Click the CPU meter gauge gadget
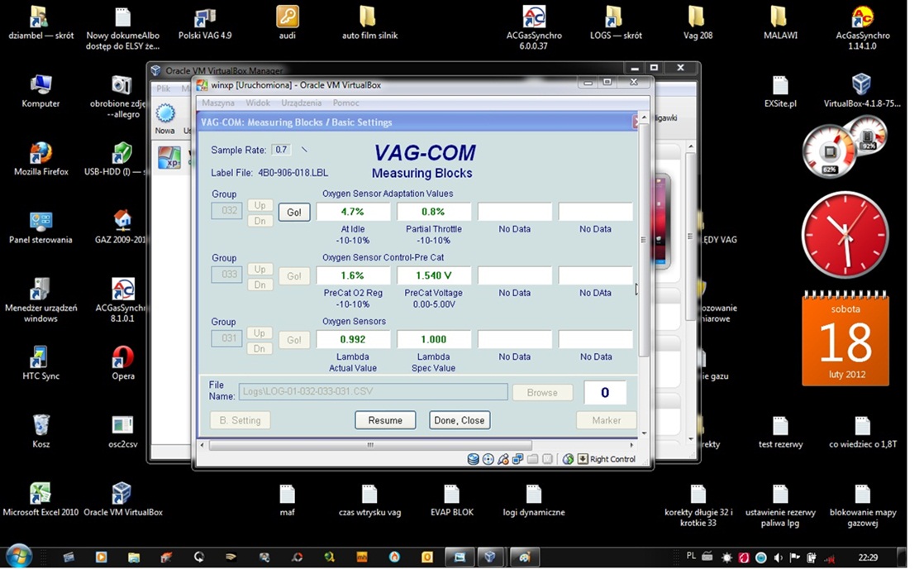Image resolution: width=924 pixels, height=579 pixels. 828,151
